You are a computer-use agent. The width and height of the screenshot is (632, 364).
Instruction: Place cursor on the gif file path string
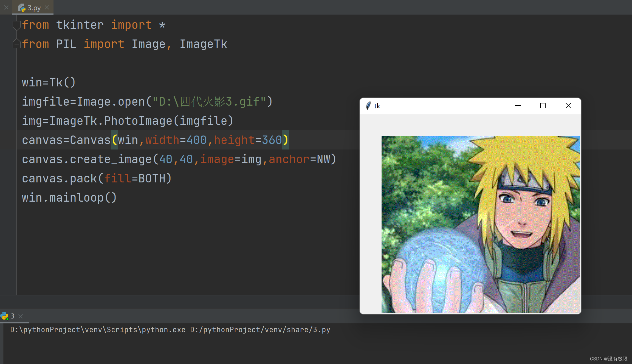(209, 102)
